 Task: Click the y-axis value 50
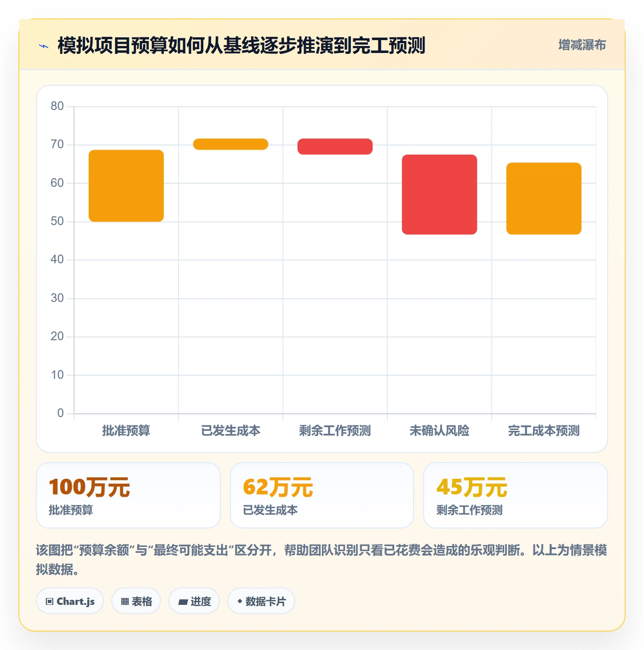click(57, 221)
